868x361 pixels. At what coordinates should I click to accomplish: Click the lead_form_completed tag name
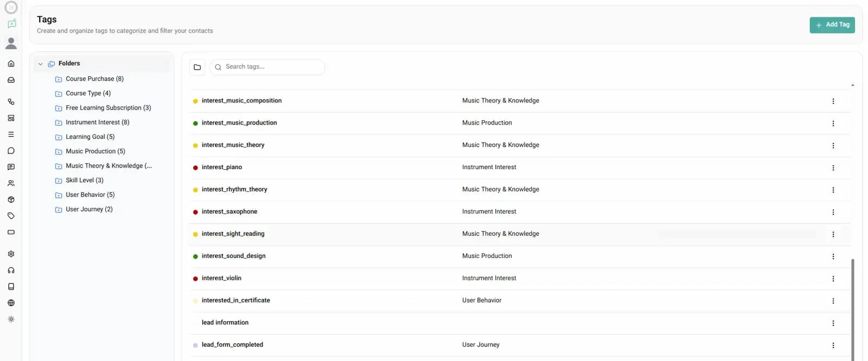[x=232, y=345]
